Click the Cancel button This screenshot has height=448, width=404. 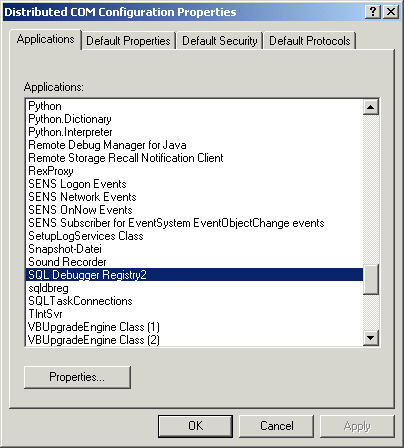277,426
